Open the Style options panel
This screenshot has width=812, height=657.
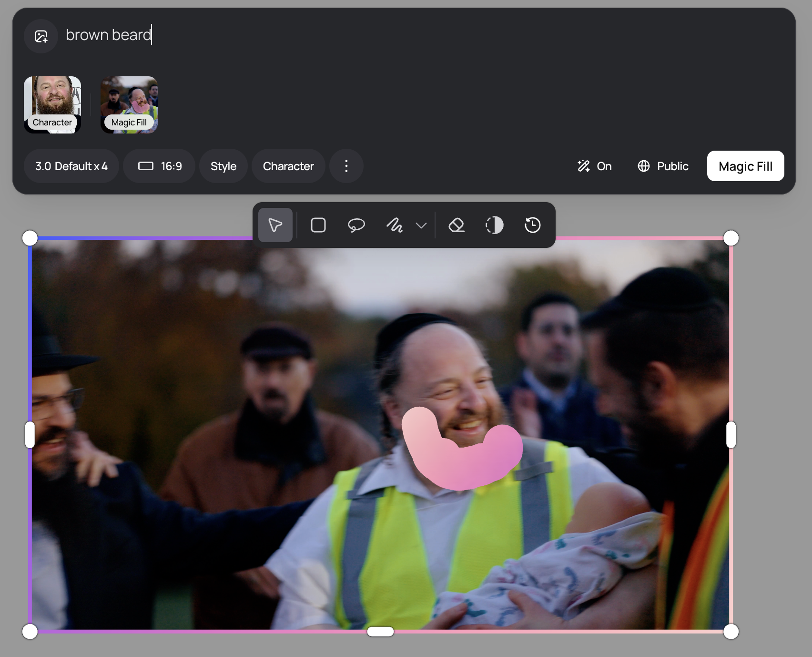click(x=223, y=166)
